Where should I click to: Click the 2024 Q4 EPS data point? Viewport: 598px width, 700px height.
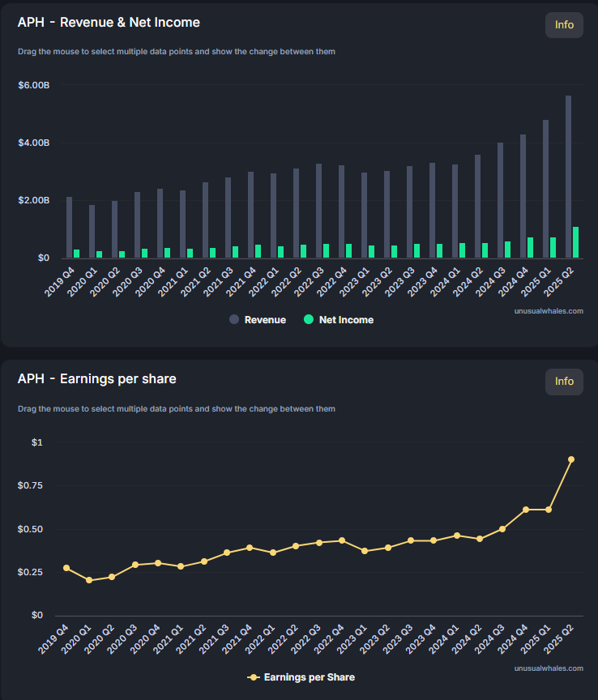[x=526, y=510]
